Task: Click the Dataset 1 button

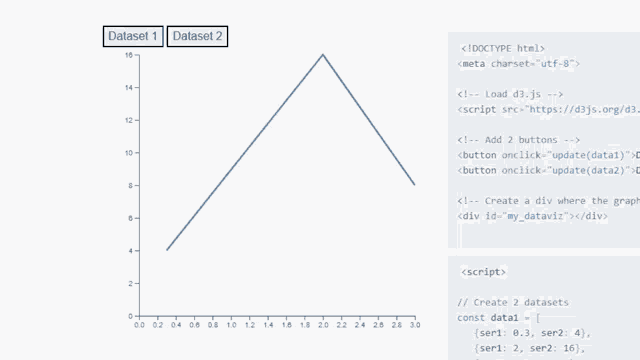Action: (x=133, y=36)
